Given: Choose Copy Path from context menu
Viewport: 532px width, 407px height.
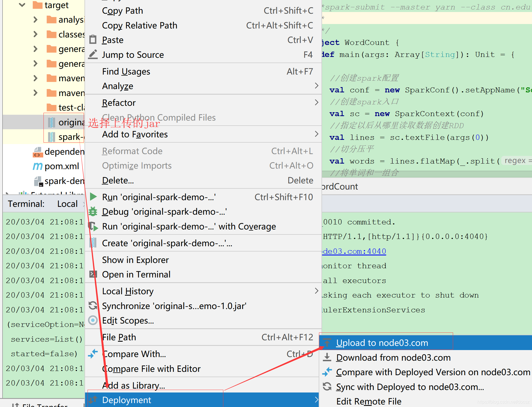Looking at the screenshot, I should pyautogui.click(x=203, y=11).
